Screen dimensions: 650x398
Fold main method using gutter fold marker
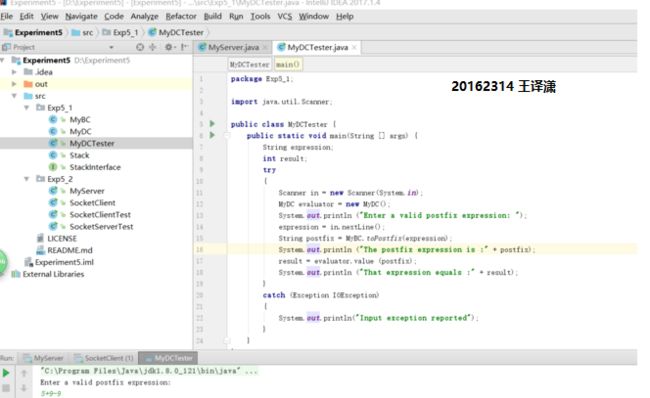[227, 136]
